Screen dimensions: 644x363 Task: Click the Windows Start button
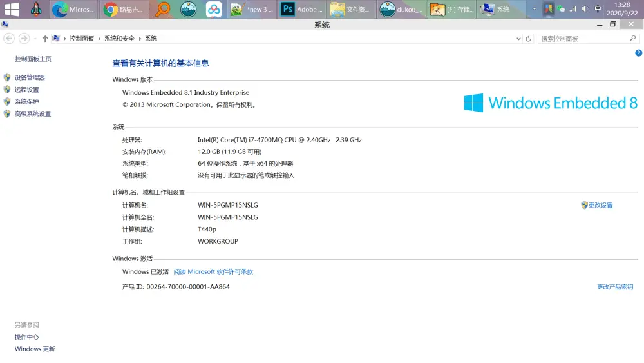pyautogui.click(x=12, y=9)
